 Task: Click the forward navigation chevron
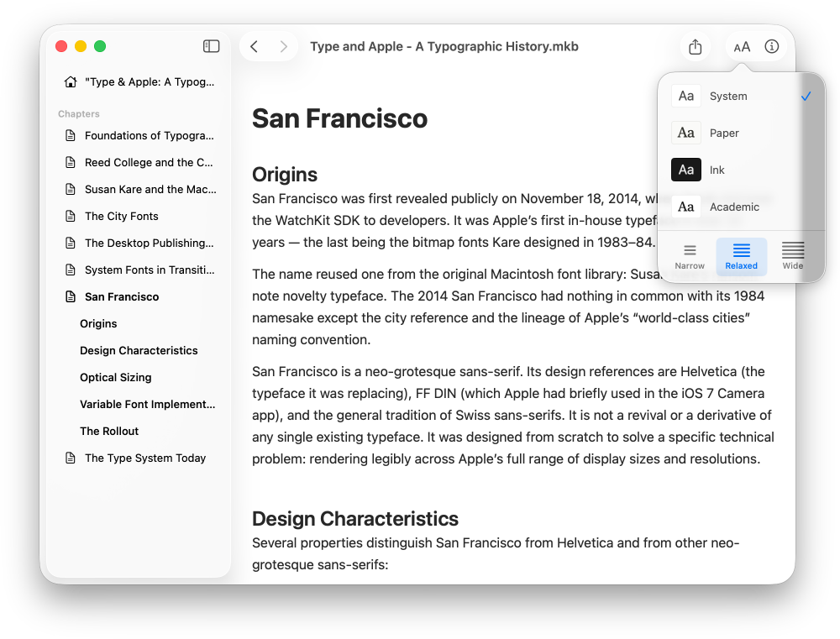coord(283,46)
